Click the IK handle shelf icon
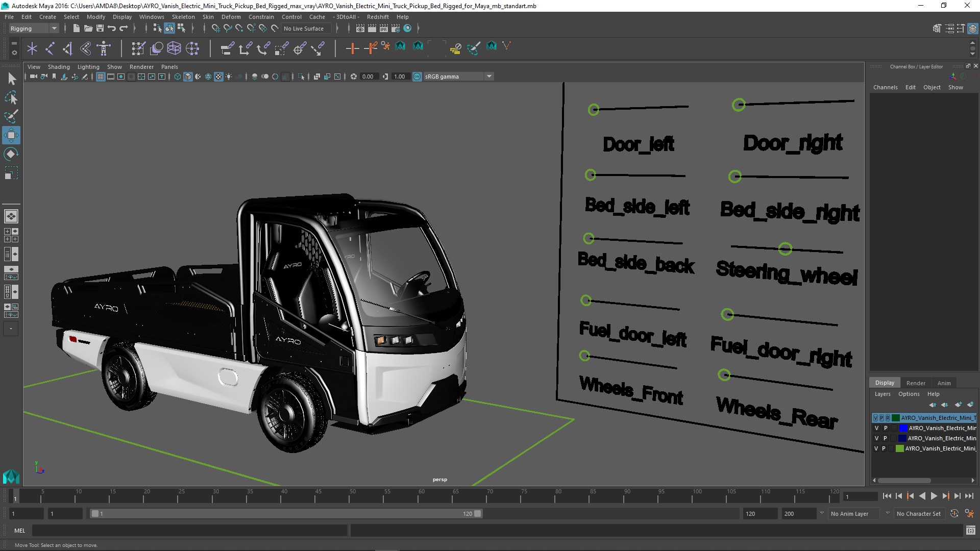This screenshot has width=980, height=551. click(x=68, y=48)
